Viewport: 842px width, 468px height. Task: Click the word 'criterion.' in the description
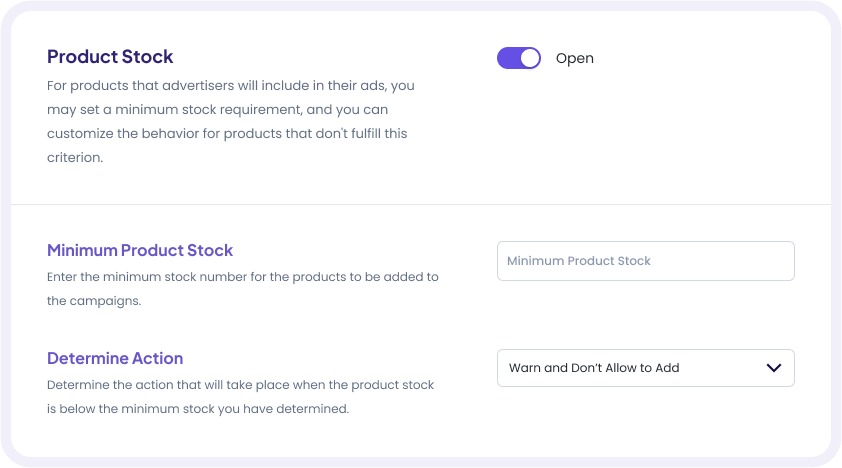tap(75, 157)
